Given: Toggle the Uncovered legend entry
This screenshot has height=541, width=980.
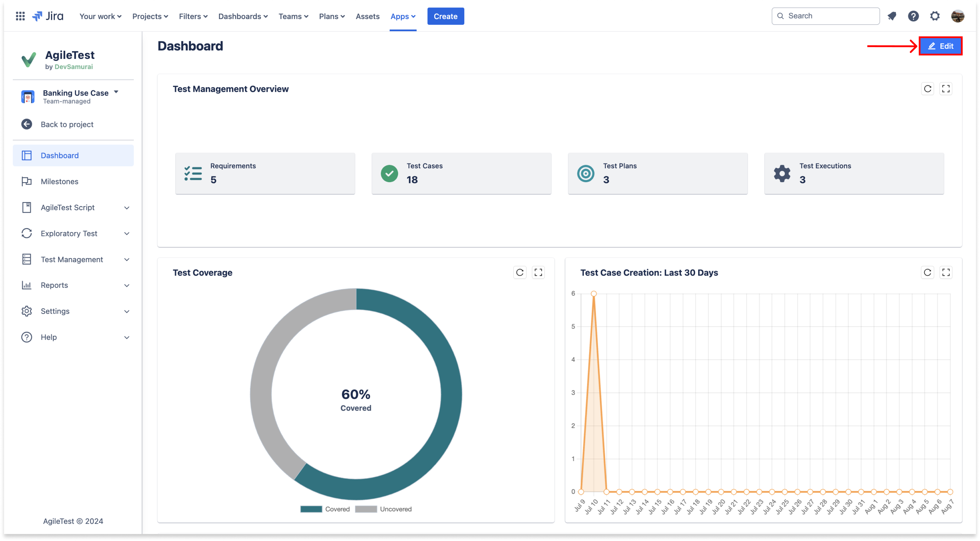Looking at the screenshot, I should [383, 509].
